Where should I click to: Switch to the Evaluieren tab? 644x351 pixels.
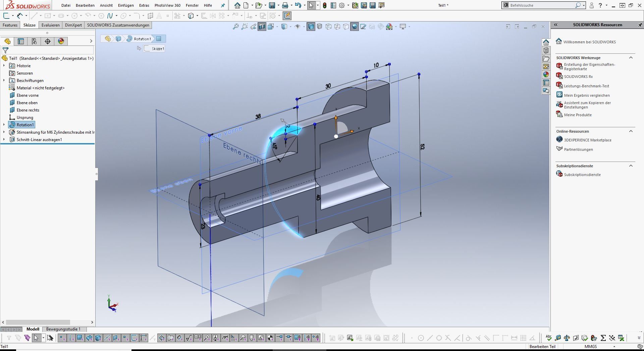pyautogui.click(x=50, y=25)
